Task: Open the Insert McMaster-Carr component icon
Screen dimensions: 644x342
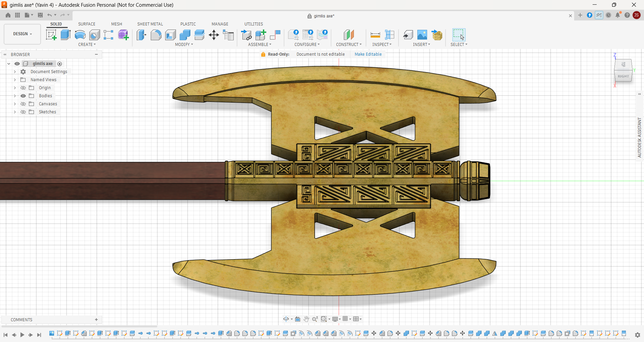Action: coord(437,35)
